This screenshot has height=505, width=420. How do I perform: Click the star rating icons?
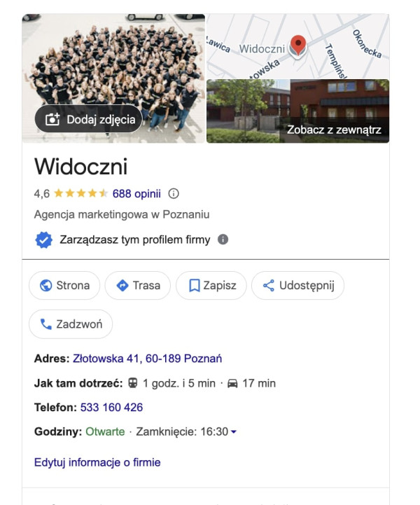[x=80, y=193]
